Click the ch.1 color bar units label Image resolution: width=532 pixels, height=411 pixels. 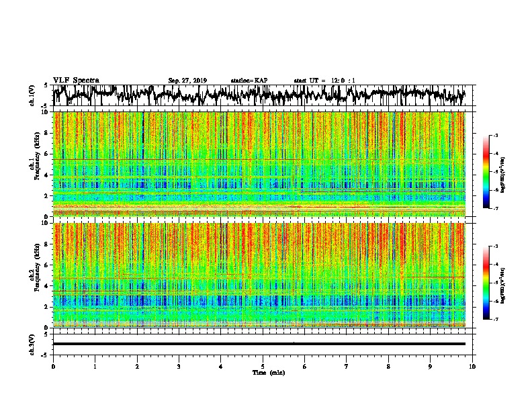(x=503, y=175)
